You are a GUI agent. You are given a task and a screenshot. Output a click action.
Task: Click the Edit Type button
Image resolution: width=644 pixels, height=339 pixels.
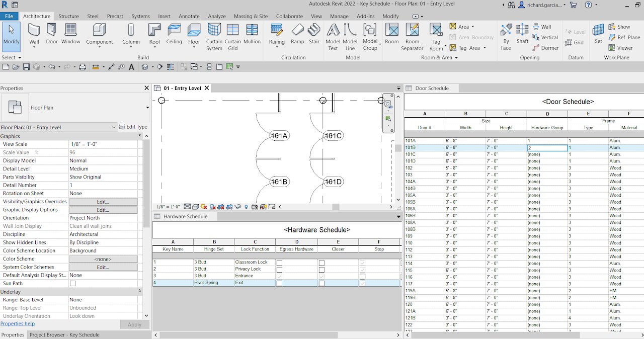133,127
